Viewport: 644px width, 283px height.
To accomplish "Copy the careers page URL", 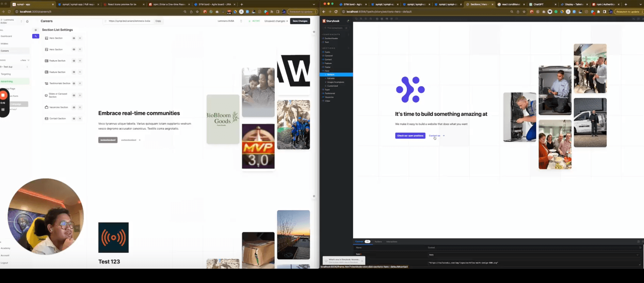I will click(x=158, y=21).
